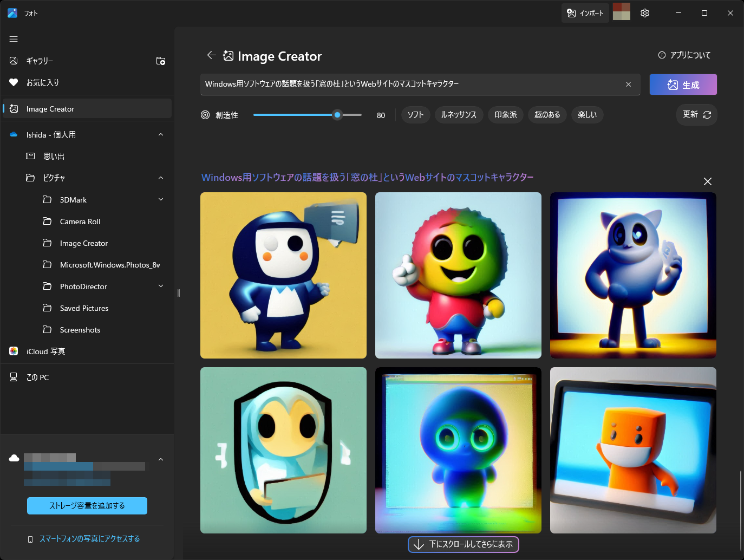Select the 印象派 style chip

506,115
